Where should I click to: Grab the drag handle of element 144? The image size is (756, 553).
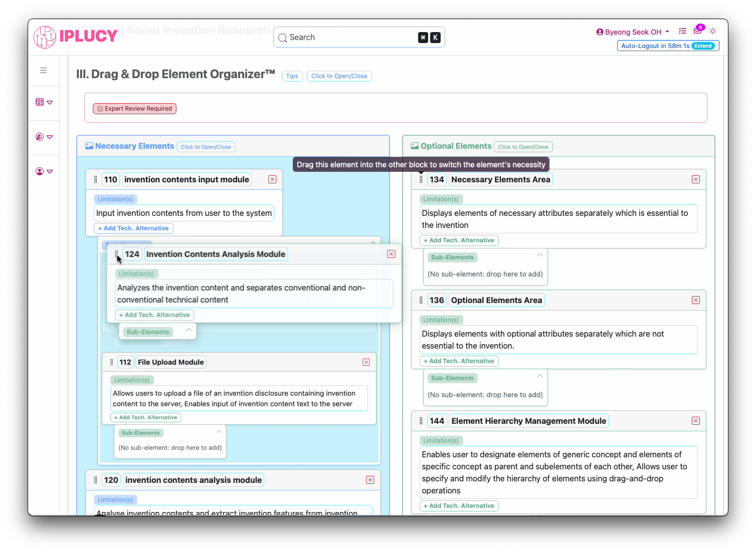coord(421,421)
